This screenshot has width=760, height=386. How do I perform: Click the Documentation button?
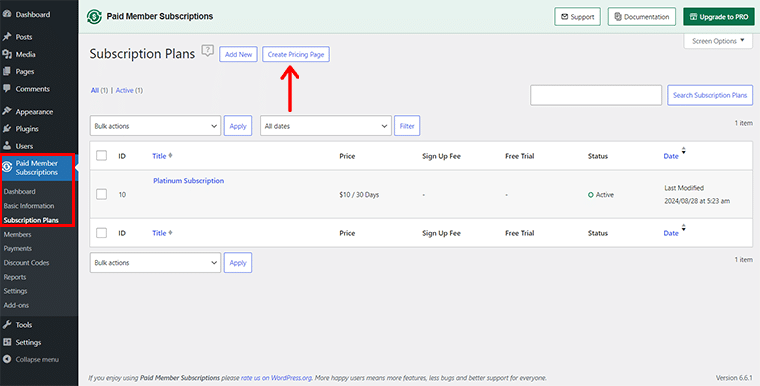[x=642, y=16]
